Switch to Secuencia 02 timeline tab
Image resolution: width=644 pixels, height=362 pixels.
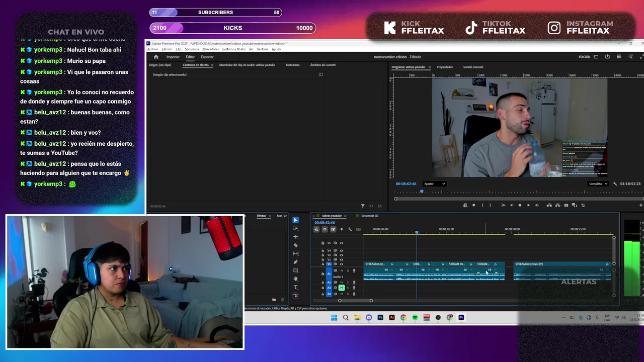[369, 216]
